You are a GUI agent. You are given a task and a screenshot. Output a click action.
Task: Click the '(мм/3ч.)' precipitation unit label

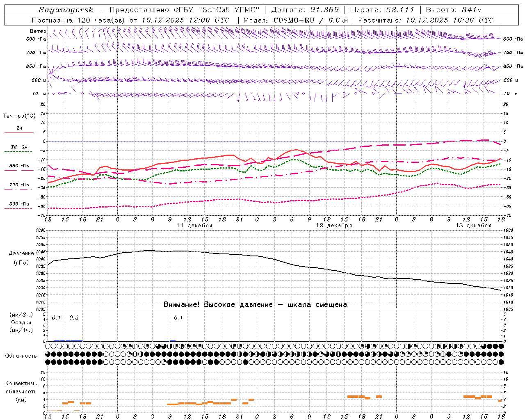click(x=21, y=315)
